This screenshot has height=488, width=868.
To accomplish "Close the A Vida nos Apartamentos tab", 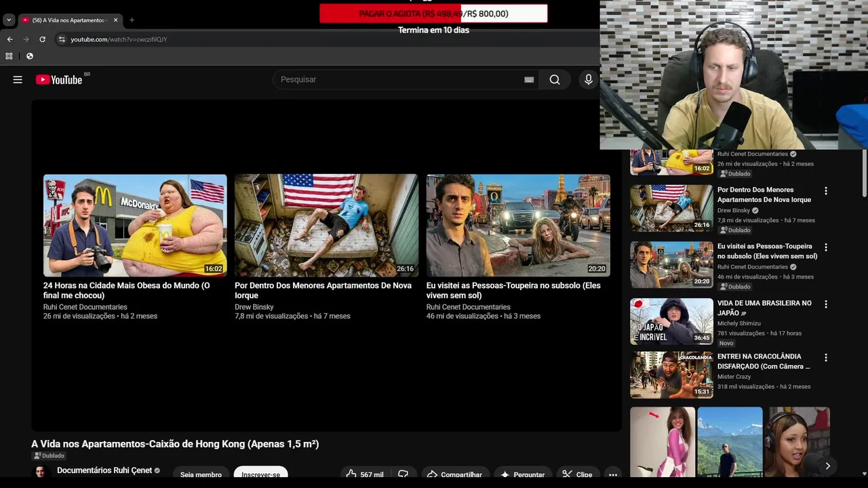I will click(x=115, y=20).
